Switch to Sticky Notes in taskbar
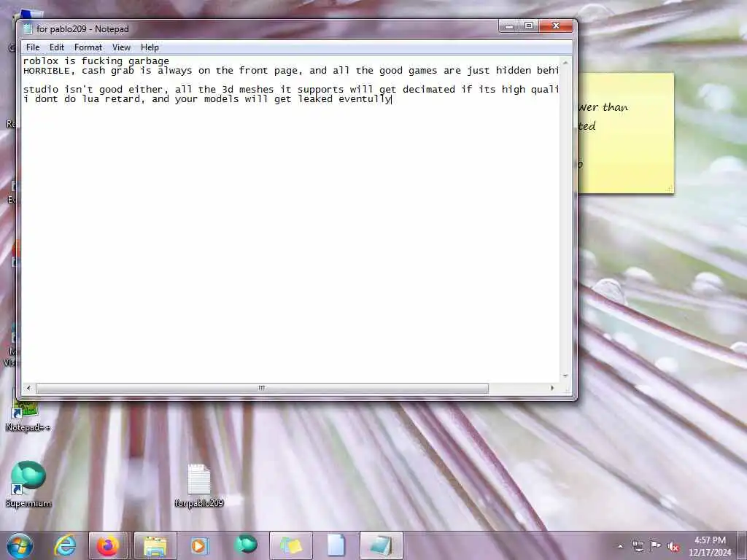Screen dimensions: 747x560 coord(291,545)
